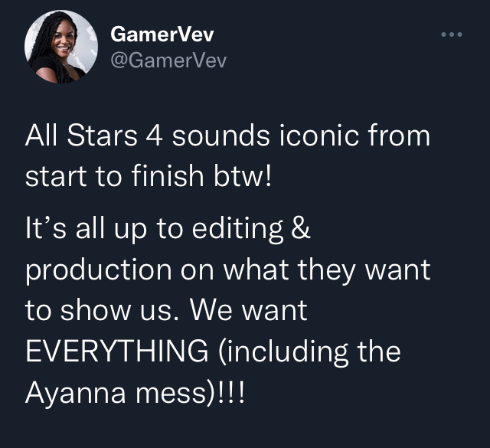Click the word 'finish' in the tweet
The height and width of the screenshot is (448, 490).
[168, 175]
